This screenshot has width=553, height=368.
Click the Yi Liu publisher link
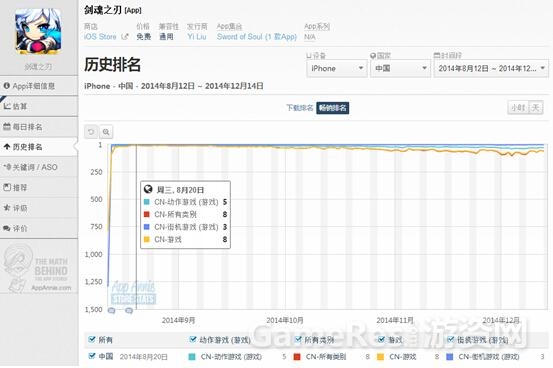tap(197, 37)
